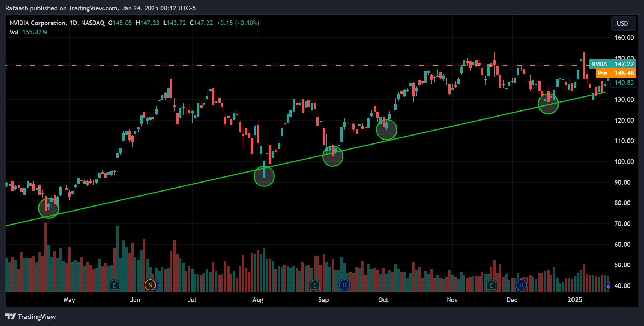Click the Jul label on the time axis
This screenshot has height=326, width=644.
(192, 300)
